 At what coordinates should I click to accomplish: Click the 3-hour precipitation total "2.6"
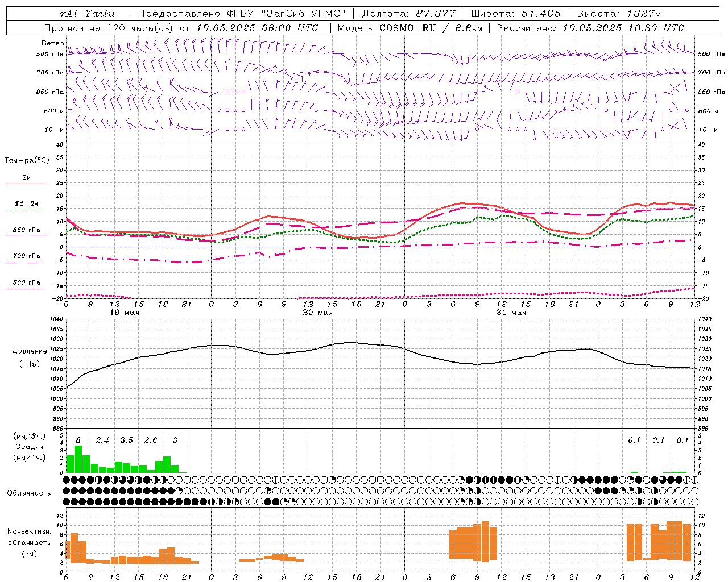151,440
